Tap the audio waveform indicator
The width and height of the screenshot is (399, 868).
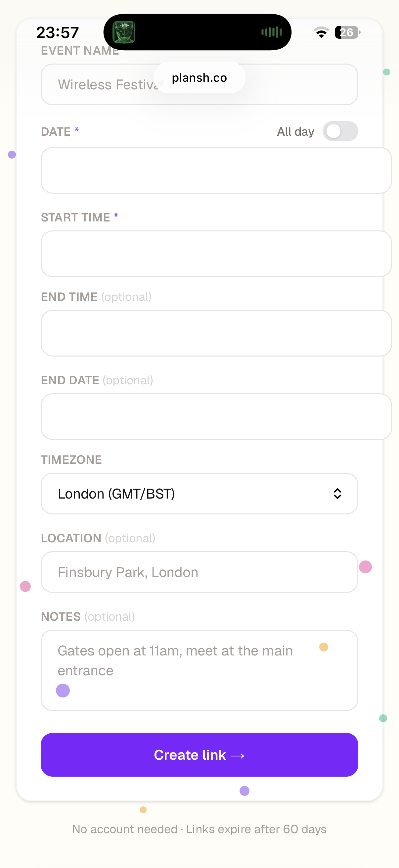[x=271, y=32]
